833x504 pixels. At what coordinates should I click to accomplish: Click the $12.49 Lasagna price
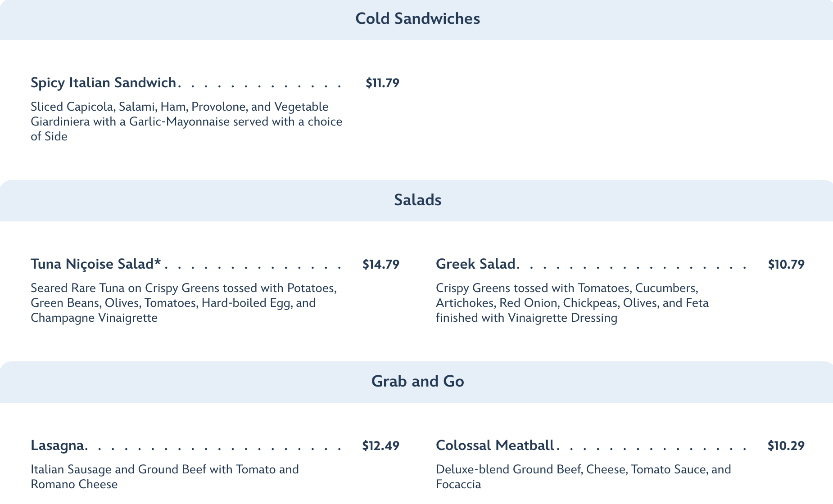[381, 446]
